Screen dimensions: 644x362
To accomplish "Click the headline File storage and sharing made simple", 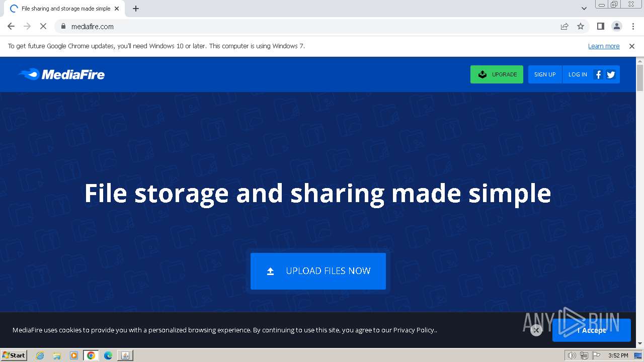I will tap(317, 193).
